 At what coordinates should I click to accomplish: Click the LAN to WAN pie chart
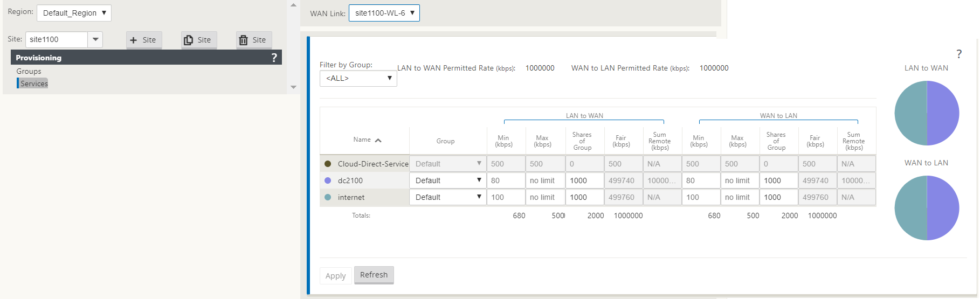[x=927, y=113]
